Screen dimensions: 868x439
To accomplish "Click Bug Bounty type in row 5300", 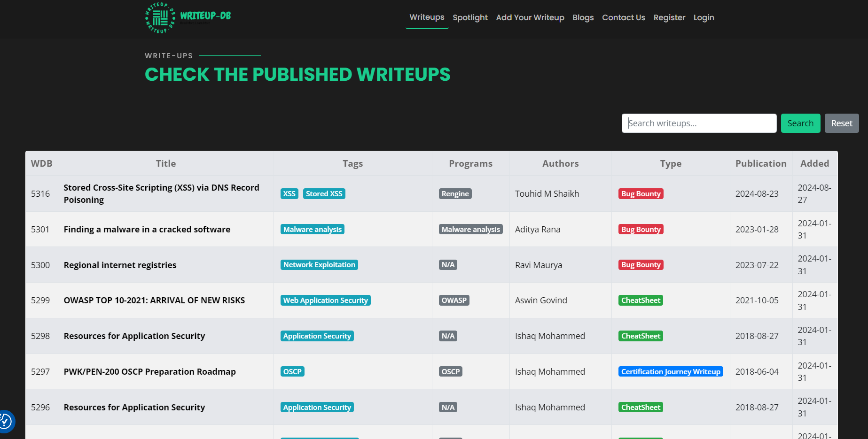I will pos(641,265).
